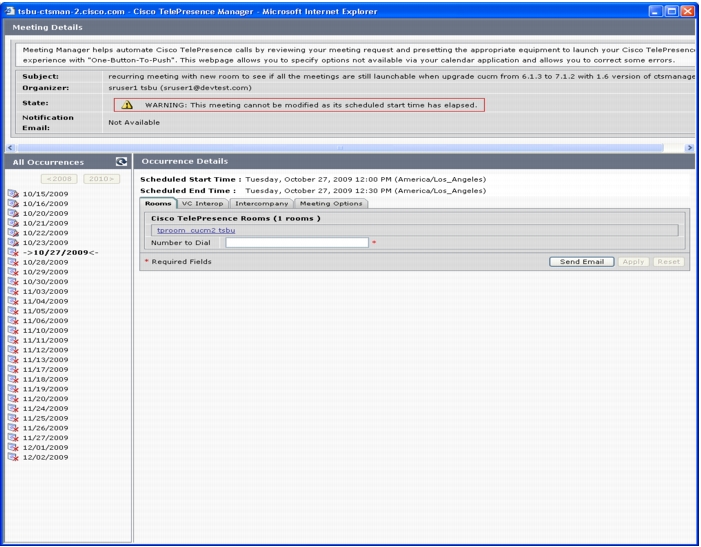This screenshot has width=701, height=547.
Task: Click the error icon beside 11/12/2009
Action: click(x=13, y=350)
